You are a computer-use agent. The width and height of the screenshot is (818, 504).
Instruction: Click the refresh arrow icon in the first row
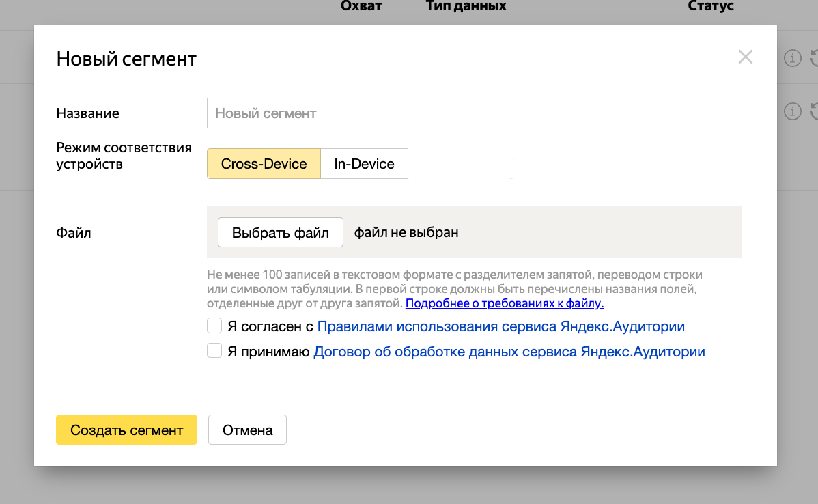[x=815, y=58]
